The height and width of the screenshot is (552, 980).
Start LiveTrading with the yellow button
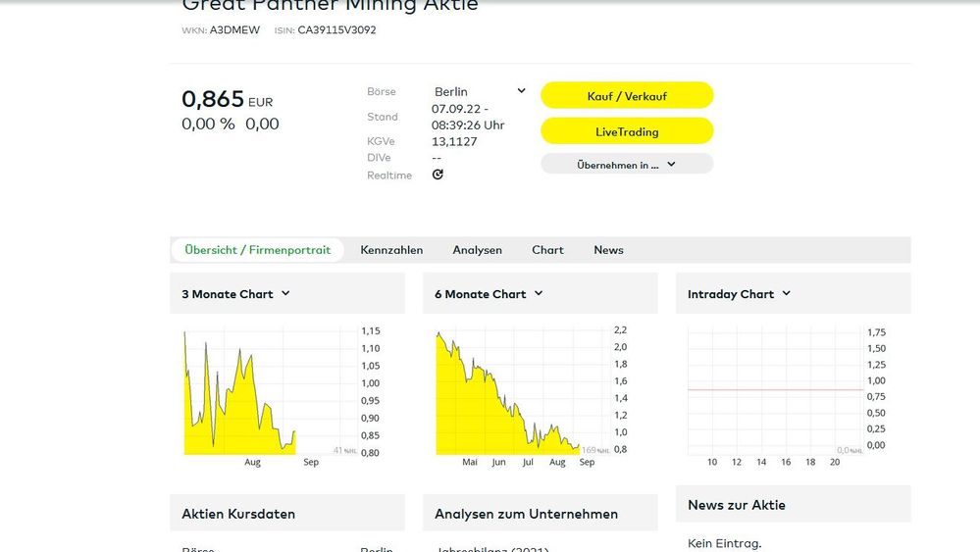pos(627,131)
